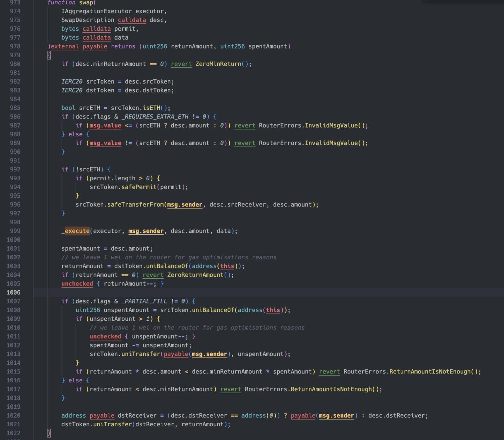Click the external keyword on line 978
Viewport: 504px width, 440px height.
pyautogui.click(x=65, y=46)
